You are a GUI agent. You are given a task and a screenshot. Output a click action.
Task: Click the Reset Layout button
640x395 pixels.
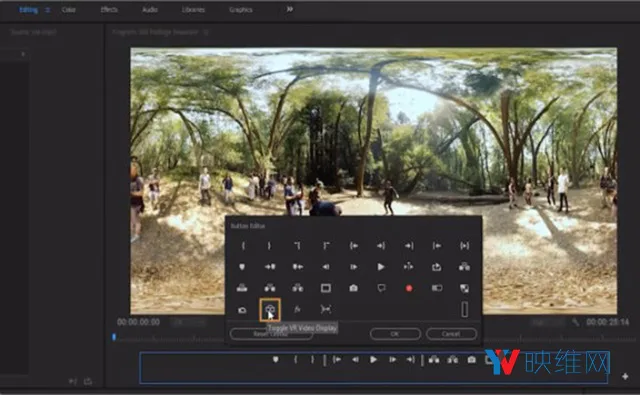click(x=271, y=334)
